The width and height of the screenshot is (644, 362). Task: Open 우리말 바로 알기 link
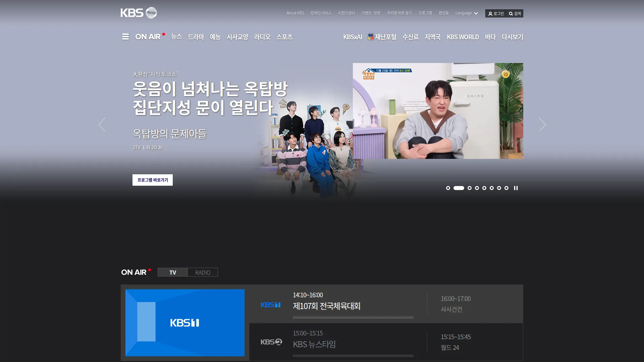tap(399, 13)
